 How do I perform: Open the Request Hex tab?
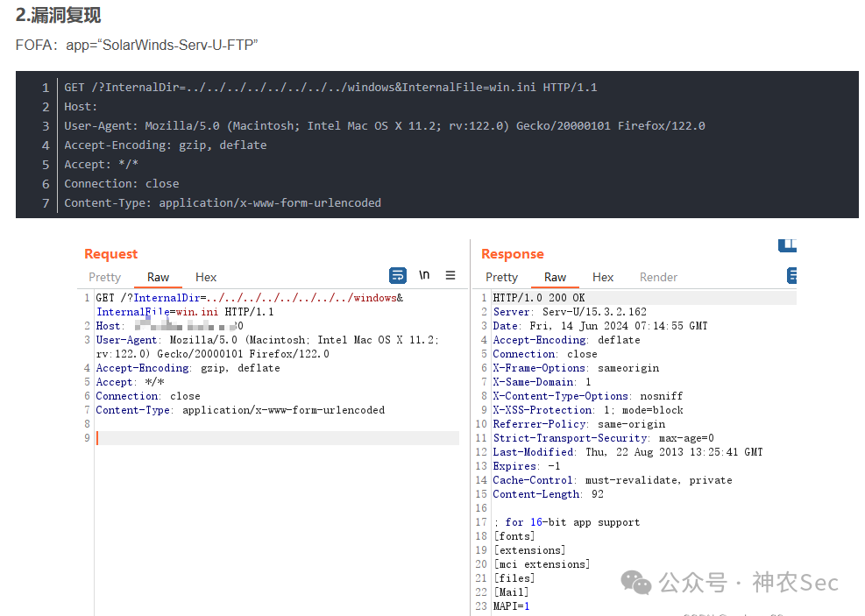click(x=206, y=278)
